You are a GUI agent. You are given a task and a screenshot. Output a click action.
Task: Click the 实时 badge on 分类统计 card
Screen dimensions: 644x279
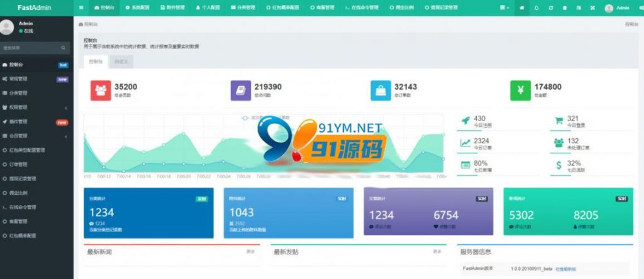[202, 199]
